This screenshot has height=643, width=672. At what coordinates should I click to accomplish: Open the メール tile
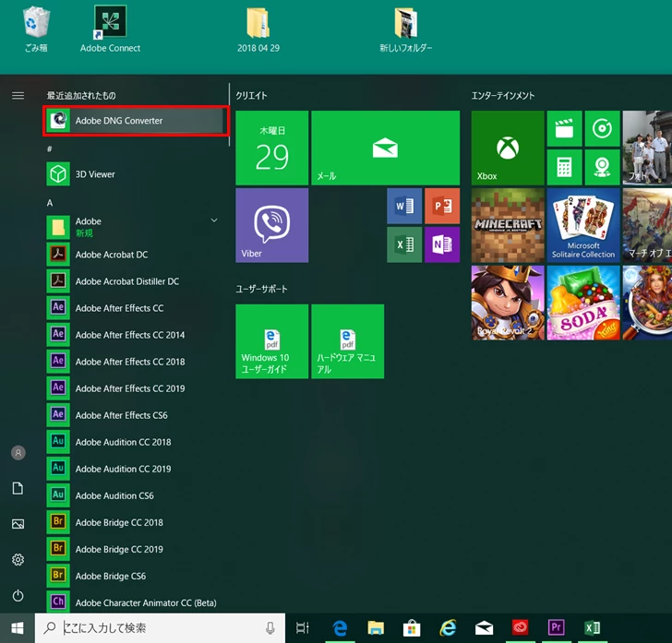click(385, 148)
